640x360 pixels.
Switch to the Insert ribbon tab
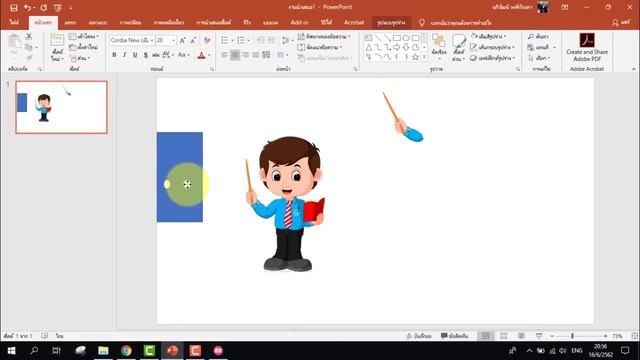coord(70,22)
